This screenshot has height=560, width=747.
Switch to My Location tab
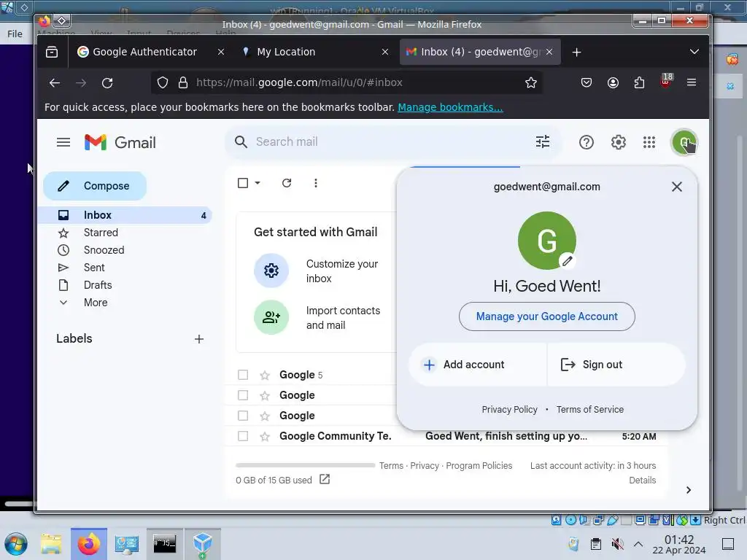tap(286, 52)
